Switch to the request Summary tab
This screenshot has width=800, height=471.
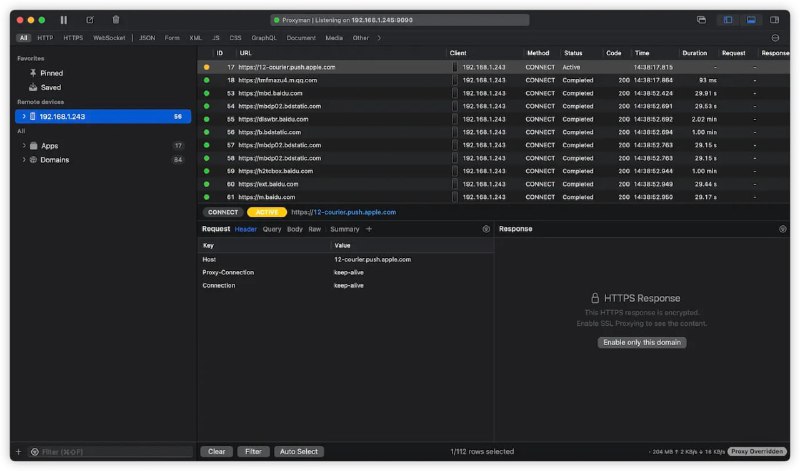(344, 229)
